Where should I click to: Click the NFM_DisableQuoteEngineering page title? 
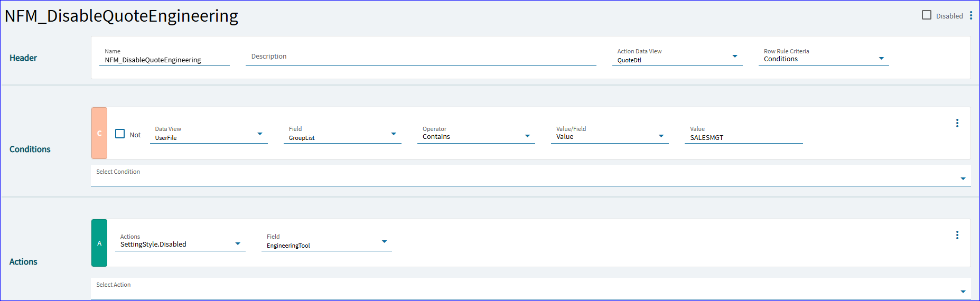(x=122, y=16)
